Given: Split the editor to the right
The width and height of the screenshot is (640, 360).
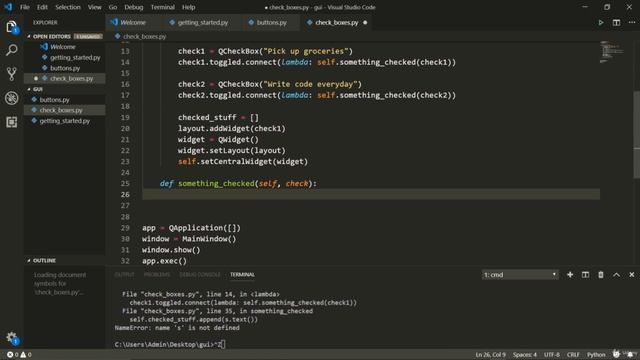Looking at the screenshot, I should coord(616,22).
